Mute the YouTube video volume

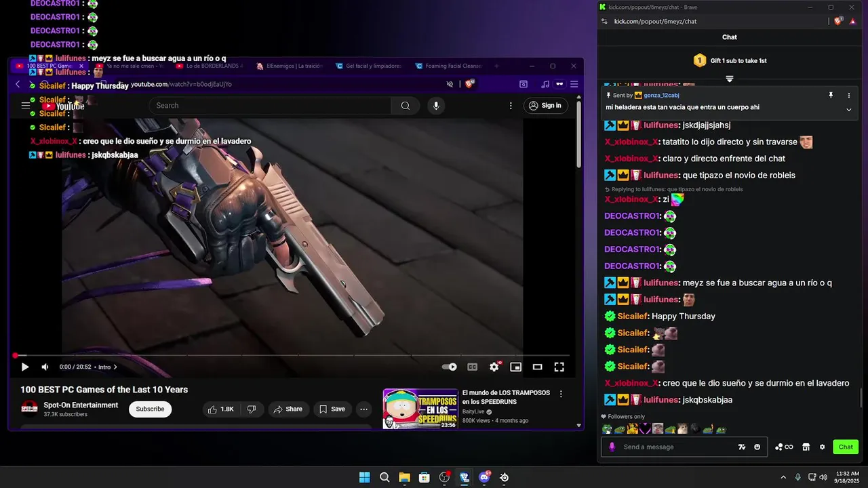[x=45, y=367]
